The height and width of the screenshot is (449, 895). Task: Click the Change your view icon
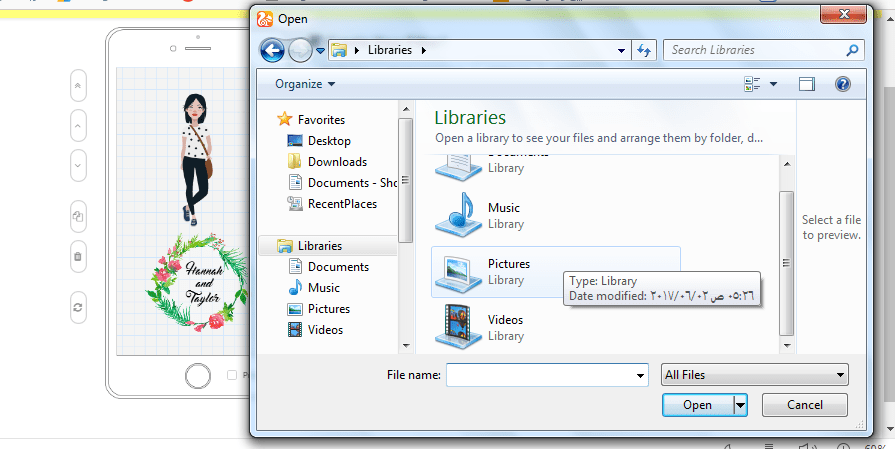(x=752, y=84)
